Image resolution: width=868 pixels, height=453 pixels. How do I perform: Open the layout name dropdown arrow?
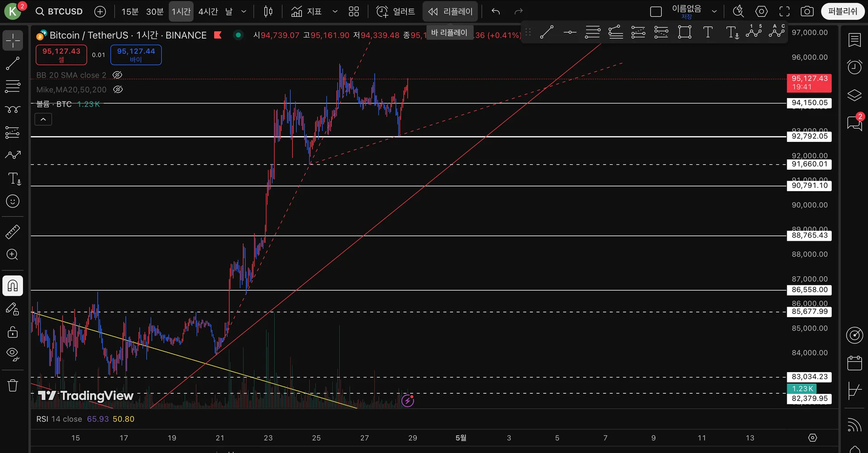click(714, 11)
